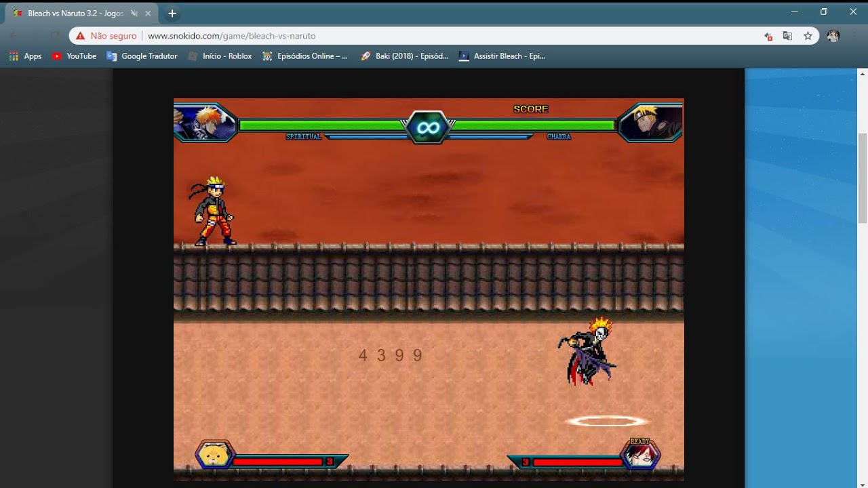
Task: Click the SPIRITUAL energy label
Action: click(x=303, y=137)
